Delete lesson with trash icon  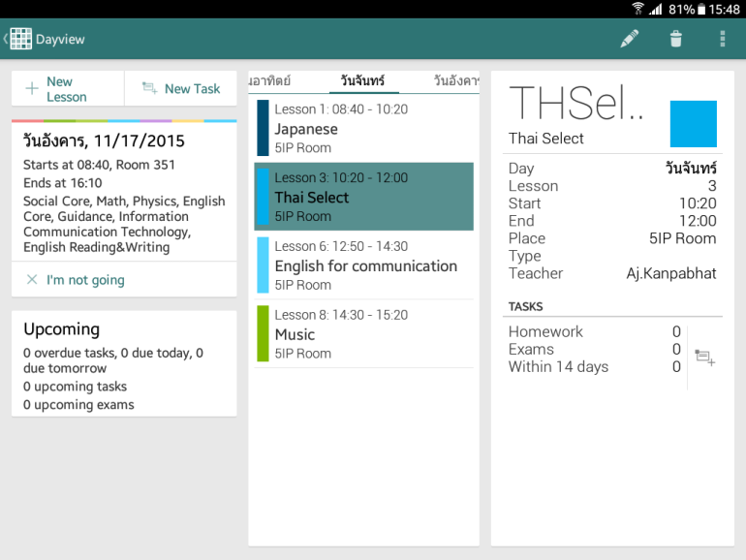676,39
